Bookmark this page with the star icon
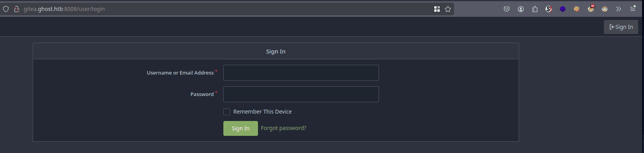This screenshot has width=644, height=153. point(448,9)
